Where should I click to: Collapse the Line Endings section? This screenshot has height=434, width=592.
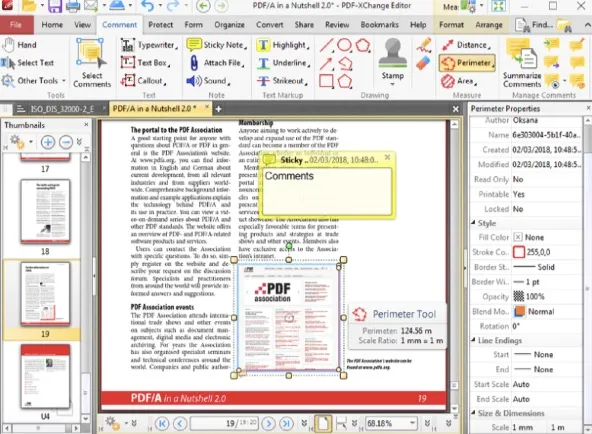point(473,340)
